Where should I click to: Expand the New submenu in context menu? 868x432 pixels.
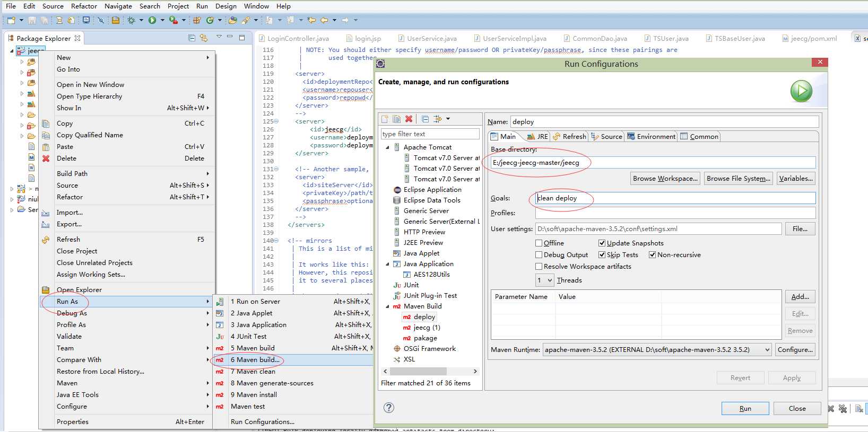pyautogui.click(x=127, y=58)
